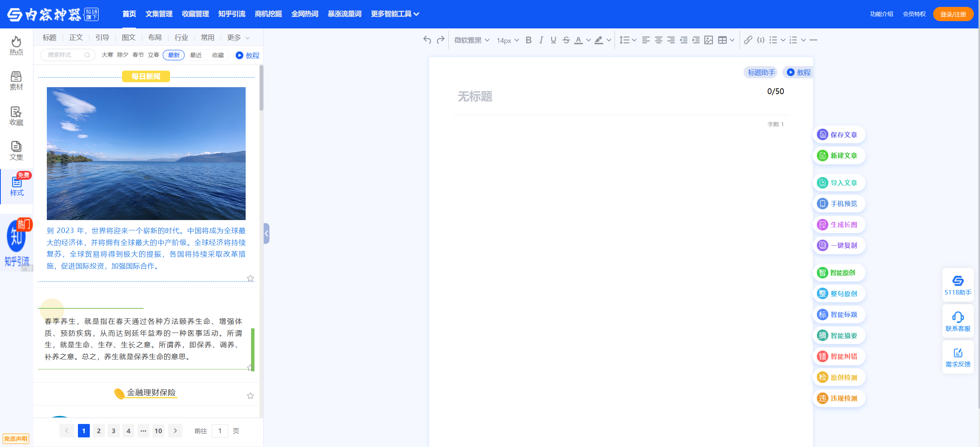Image resolution: width=980 pixels, height=447 pixels.
Task: Select the 图文 style category tab
Action: [129, 37]
